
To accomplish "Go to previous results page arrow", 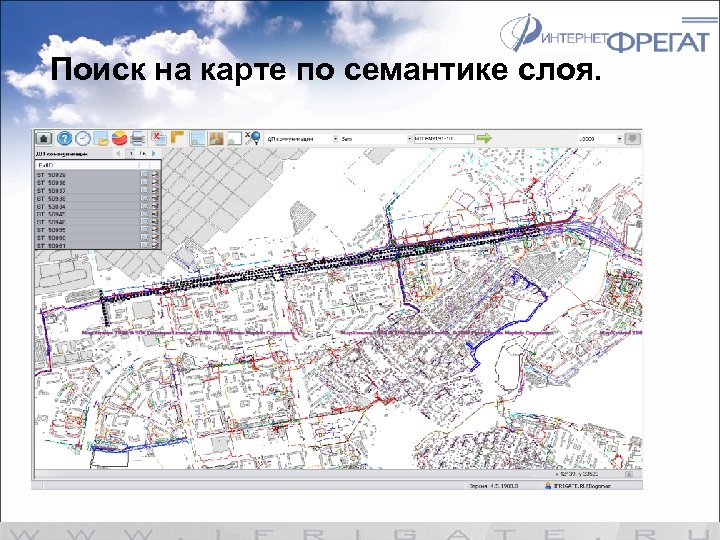I will point(118,153).
